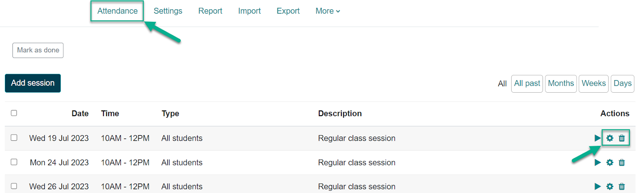The height and width of the screenshot is (193, 644).
Task: Delete the Wed 19 Jul 2023 session
Action: [x=622, y=138]
